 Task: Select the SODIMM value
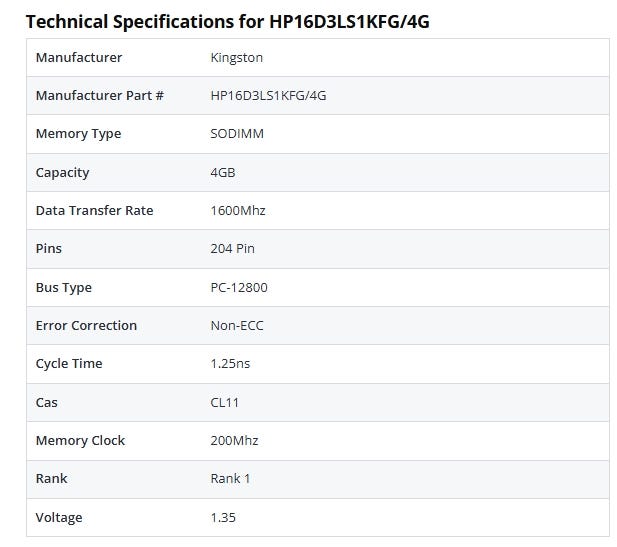[237, 134]
